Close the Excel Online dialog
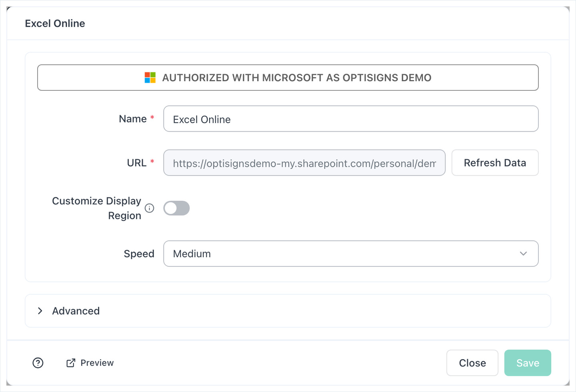Image resolution: width=576 pixels, height=392 pixels. click(472, 363)
